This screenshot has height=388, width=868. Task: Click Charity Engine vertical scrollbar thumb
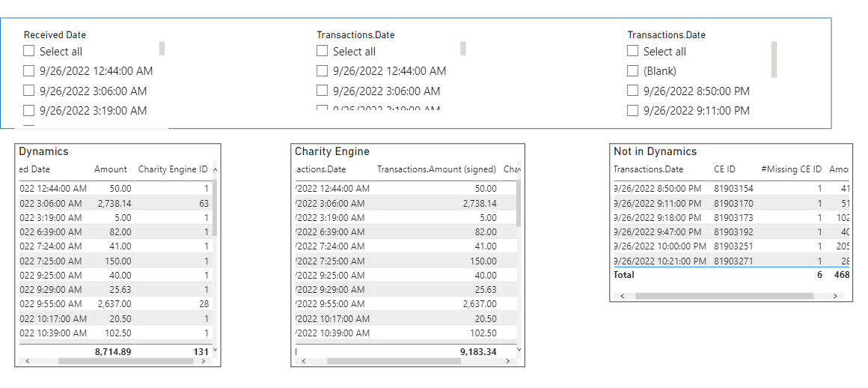pyautogui.click(x=519, y=204)
